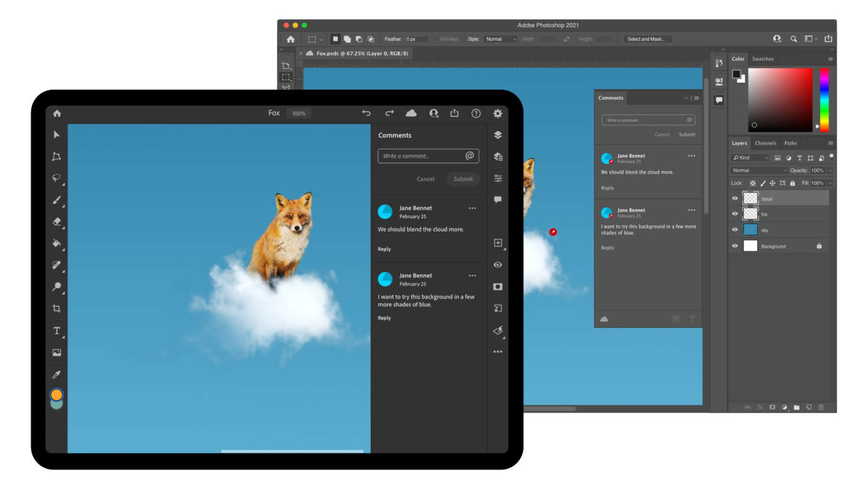Choose the Crop tool on the iPad sidebar
Screen dimensions: 868x489
(x=56, y=308)
